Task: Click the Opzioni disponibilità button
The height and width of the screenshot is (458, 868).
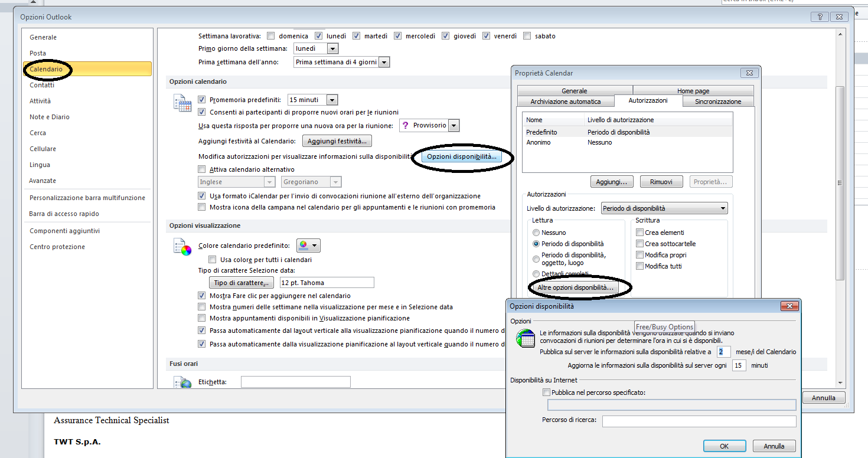Action: click(462, 156)
